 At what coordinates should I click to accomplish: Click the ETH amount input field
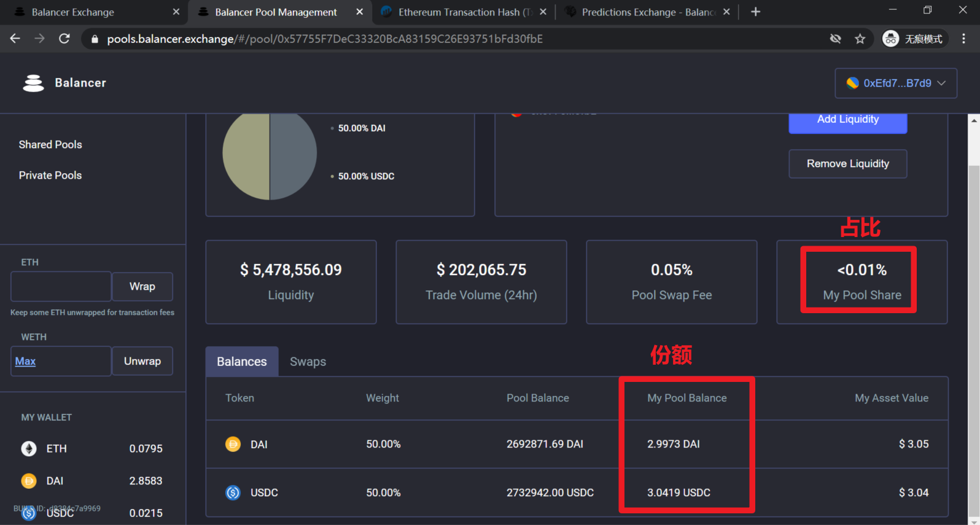[x=61, y=287]
